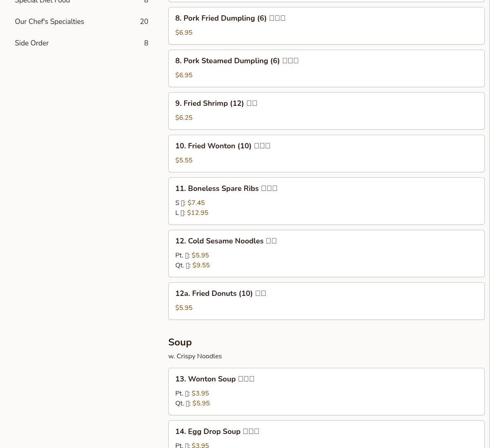Click the count 20 beside Chef's Specialties
The width and height of the screenshot is (498, 448).
(144, 21)
